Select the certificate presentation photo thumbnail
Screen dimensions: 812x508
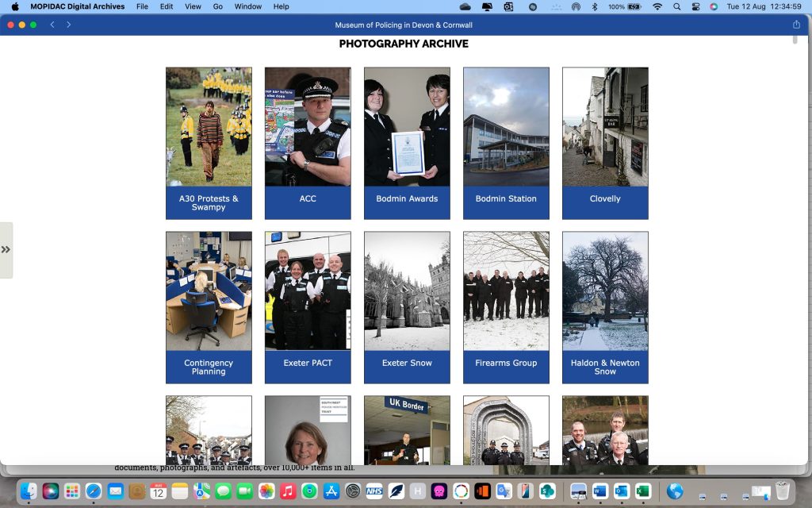click(407, 127)
